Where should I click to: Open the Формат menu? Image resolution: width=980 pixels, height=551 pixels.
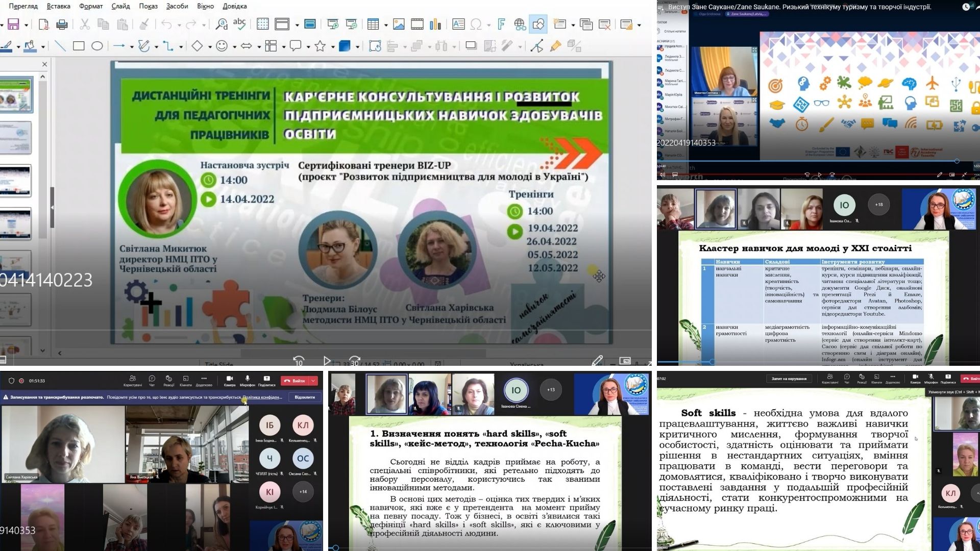(x=90, y=6)
